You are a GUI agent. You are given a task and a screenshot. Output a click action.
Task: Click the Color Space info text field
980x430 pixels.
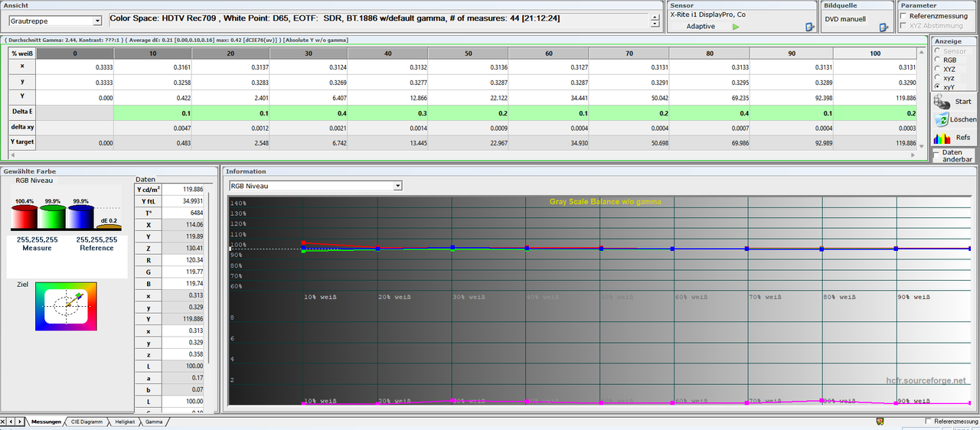click(x=379, y=21)
